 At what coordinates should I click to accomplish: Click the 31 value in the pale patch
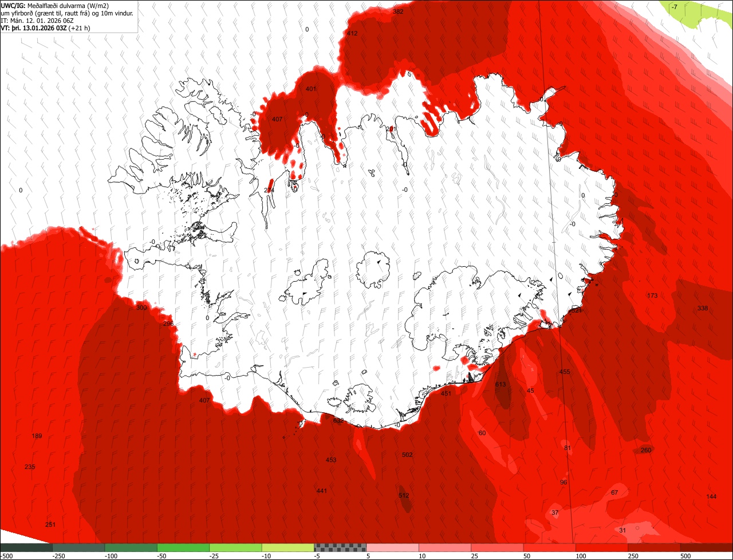(x=622, y=530)
